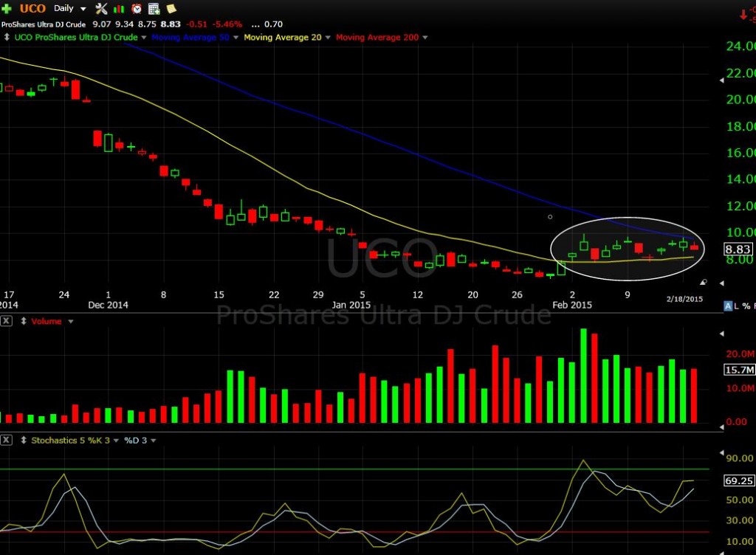Click the Dec 2014 date axis label
Image resolution: width=756 pixels, height=555 pixels.
coord(108,305)
